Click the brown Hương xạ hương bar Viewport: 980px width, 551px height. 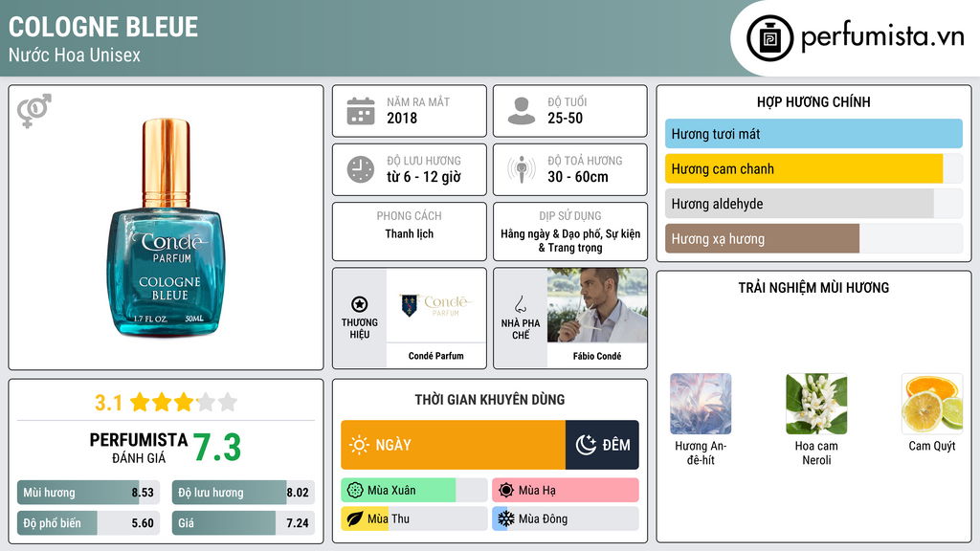763,238
